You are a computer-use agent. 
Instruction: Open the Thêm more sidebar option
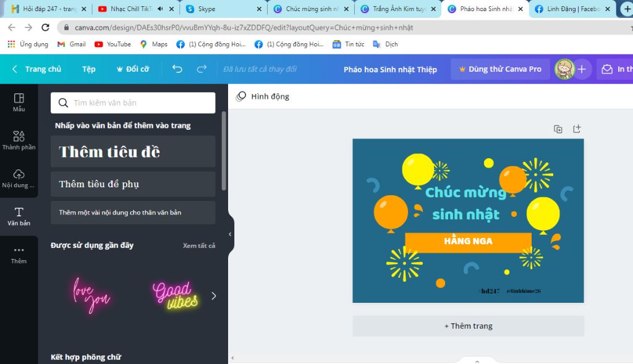(19, 255)
